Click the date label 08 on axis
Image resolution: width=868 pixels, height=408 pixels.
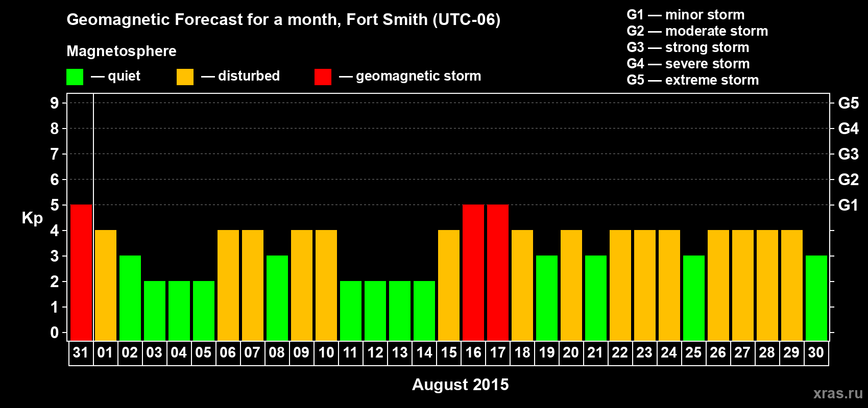(x=277, y=352)
